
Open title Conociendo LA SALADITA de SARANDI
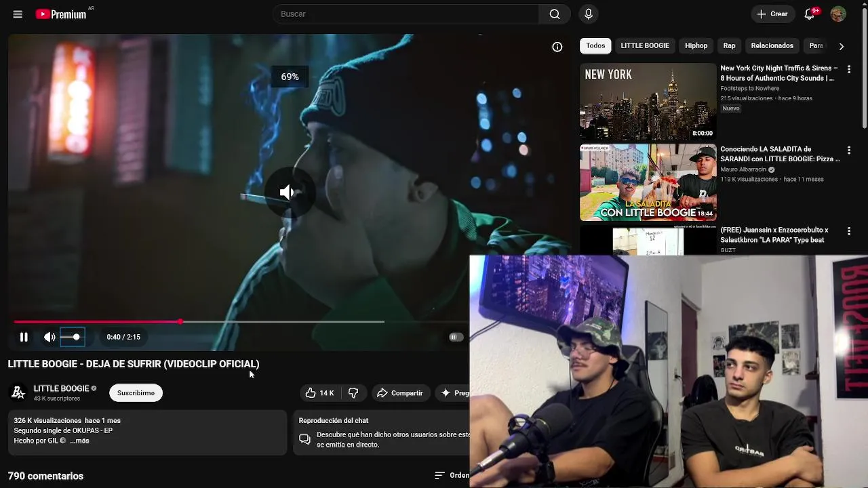[x=780, y=154]
